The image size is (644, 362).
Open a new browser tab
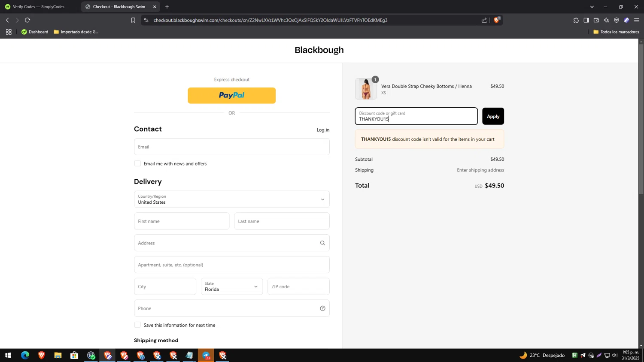(x=167, y=7)
